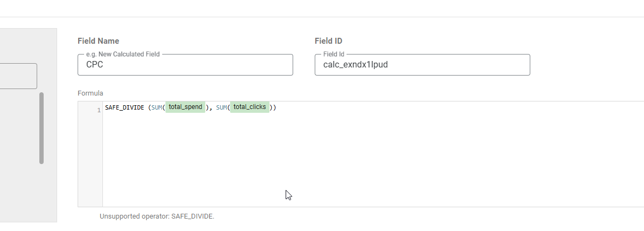The image size is (644, 231).
Task: Place cursor after the closing parentheses of formula
Action: click(x=277, y=107)
